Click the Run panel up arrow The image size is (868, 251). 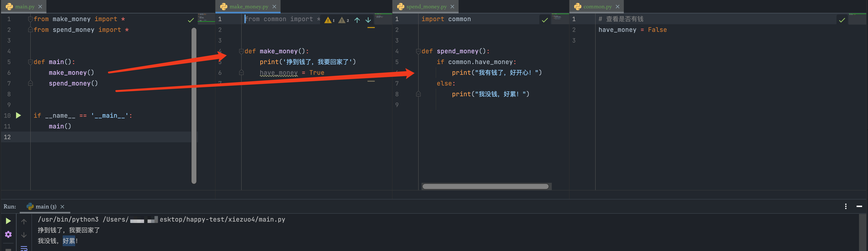click(x=24, y=221)
